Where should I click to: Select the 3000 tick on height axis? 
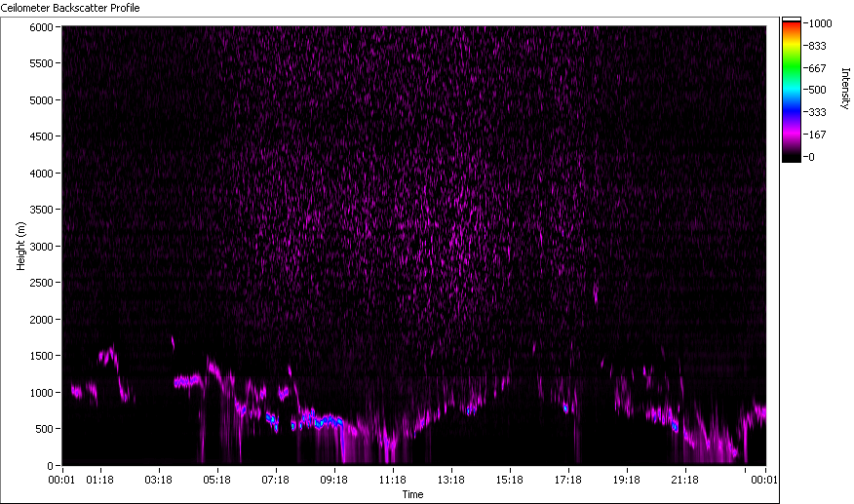[39, 247]
